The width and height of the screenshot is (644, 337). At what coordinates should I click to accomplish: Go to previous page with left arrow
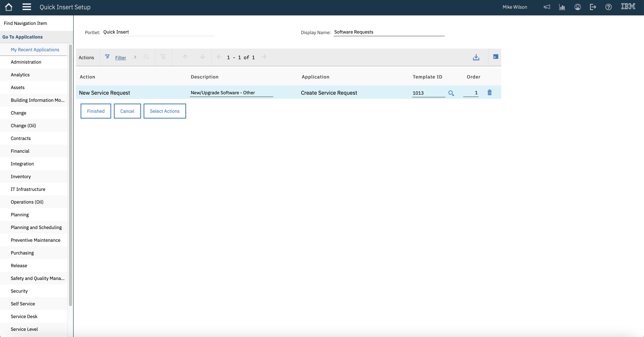219,57
